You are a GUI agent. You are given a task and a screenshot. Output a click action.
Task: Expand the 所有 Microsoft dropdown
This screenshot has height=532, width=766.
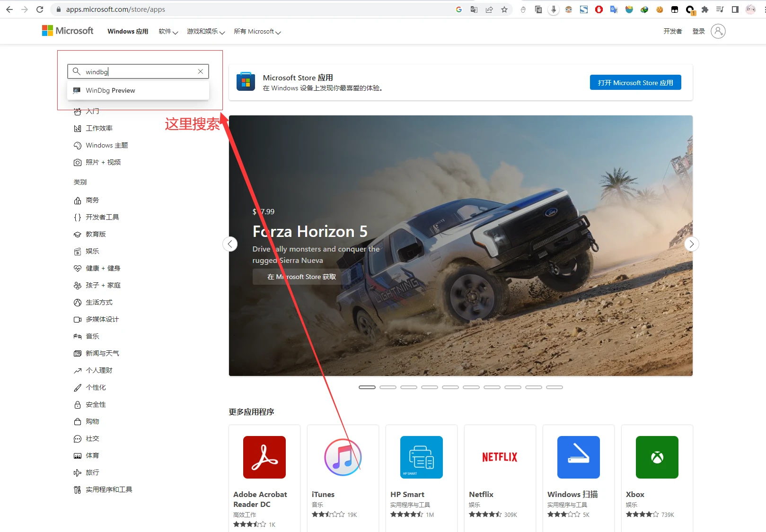257,32
